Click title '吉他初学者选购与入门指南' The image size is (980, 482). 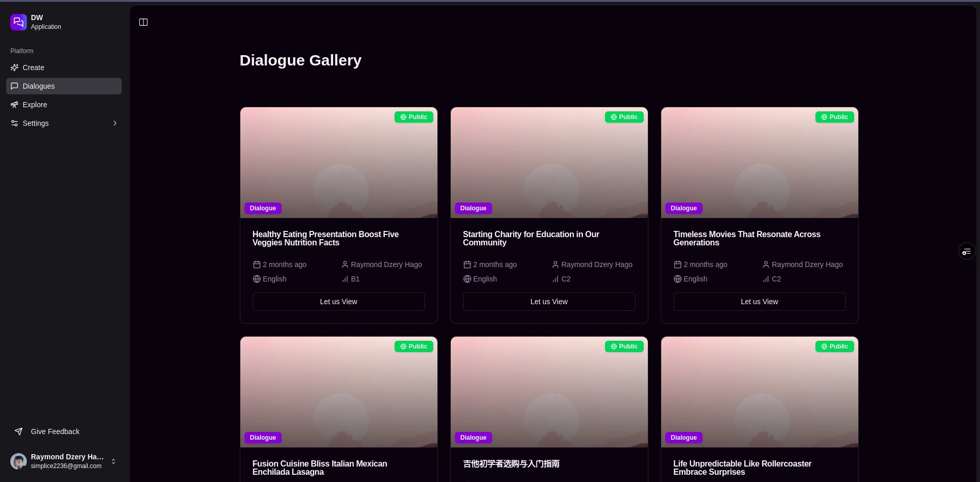511,464
